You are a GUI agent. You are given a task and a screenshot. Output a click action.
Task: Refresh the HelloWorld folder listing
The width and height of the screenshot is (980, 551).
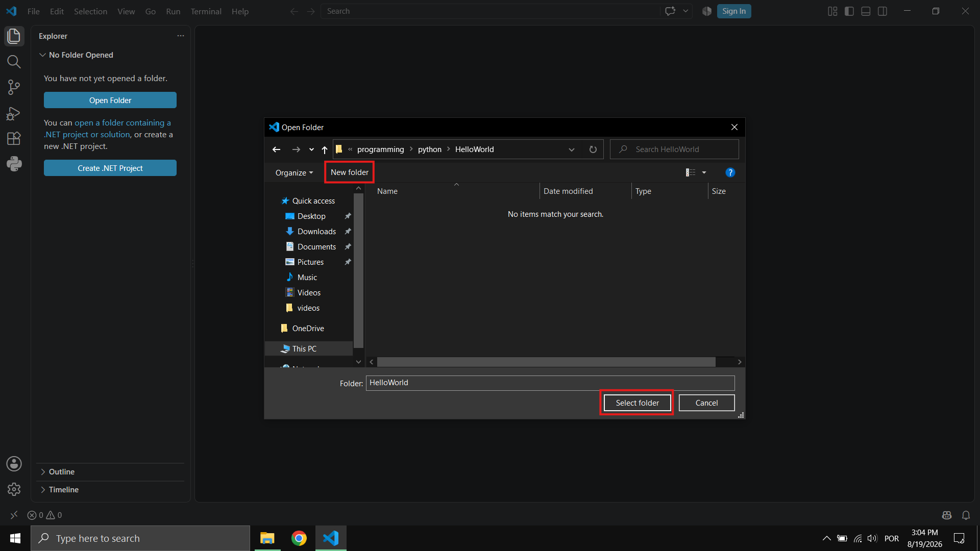593,149
